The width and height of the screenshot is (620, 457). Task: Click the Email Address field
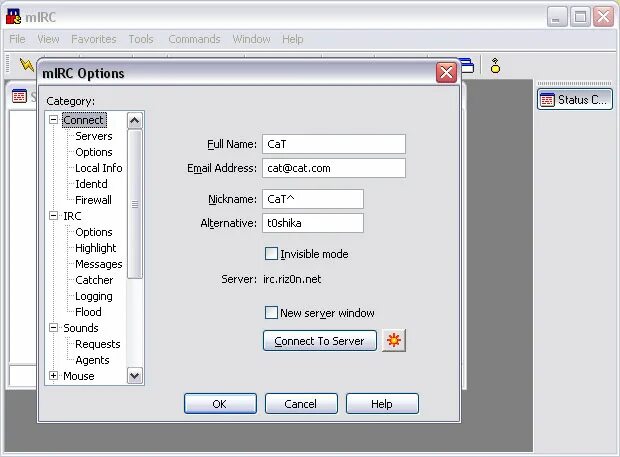pos(334,168)
